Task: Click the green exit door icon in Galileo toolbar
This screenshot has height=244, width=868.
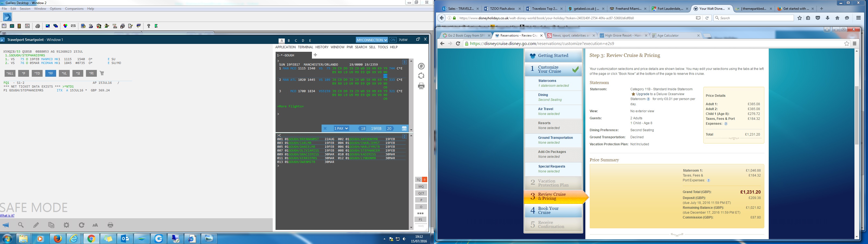Action: pos(156,26)
